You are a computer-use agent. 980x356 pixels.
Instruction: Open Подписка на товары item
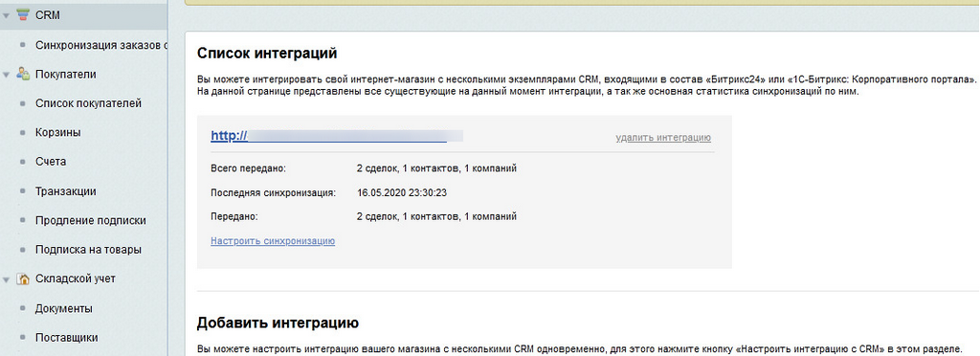88,250
